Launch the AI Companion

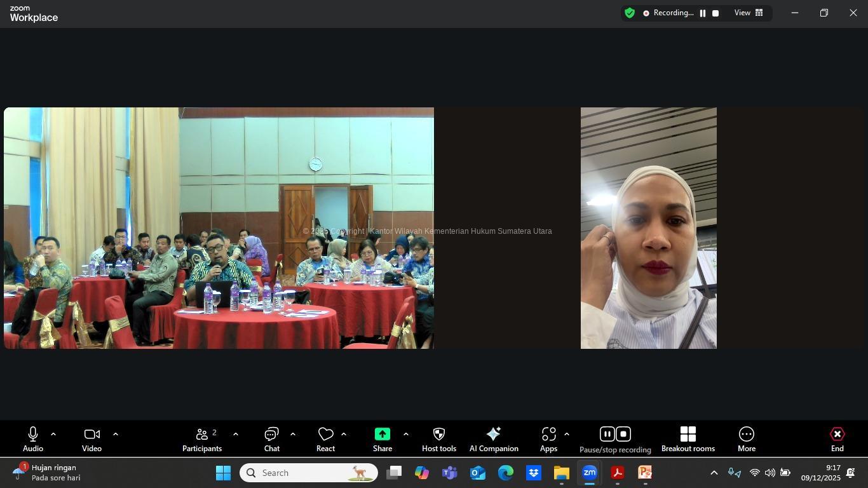pyautogui.click(x=493, y=439)
